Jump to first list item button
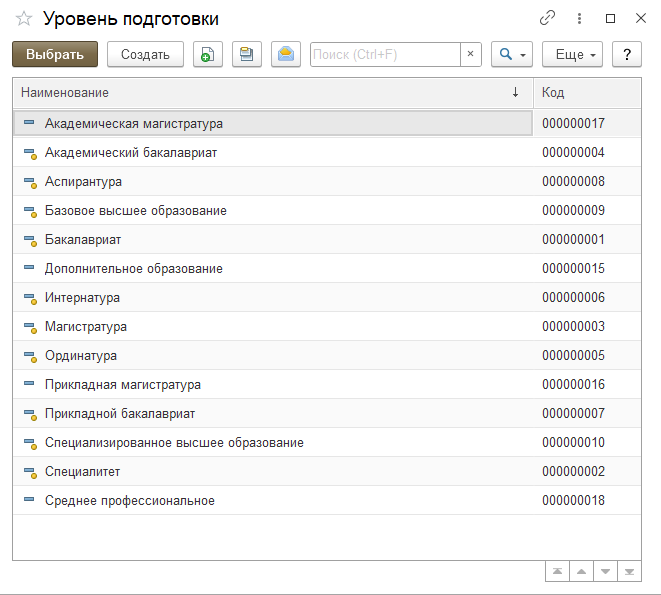Viewport: 661px width, 595px height. click(x=557, y=571)
